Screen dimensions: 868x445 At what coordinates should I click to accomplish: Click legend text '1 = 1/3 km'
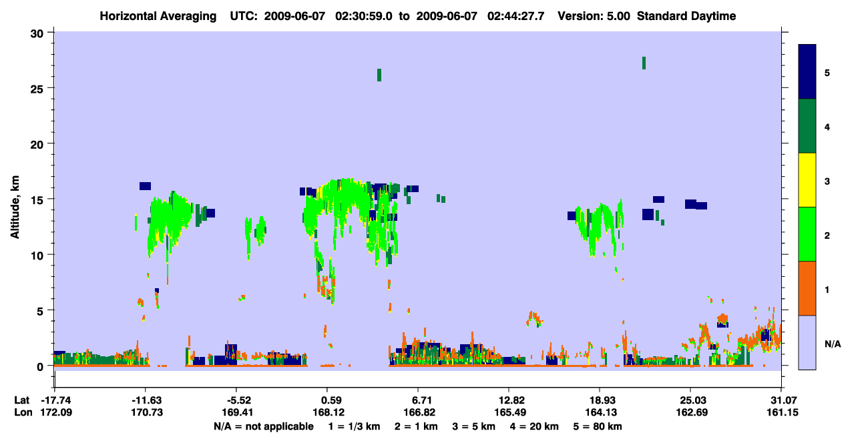pyautogui.click(x=355, y=426)
